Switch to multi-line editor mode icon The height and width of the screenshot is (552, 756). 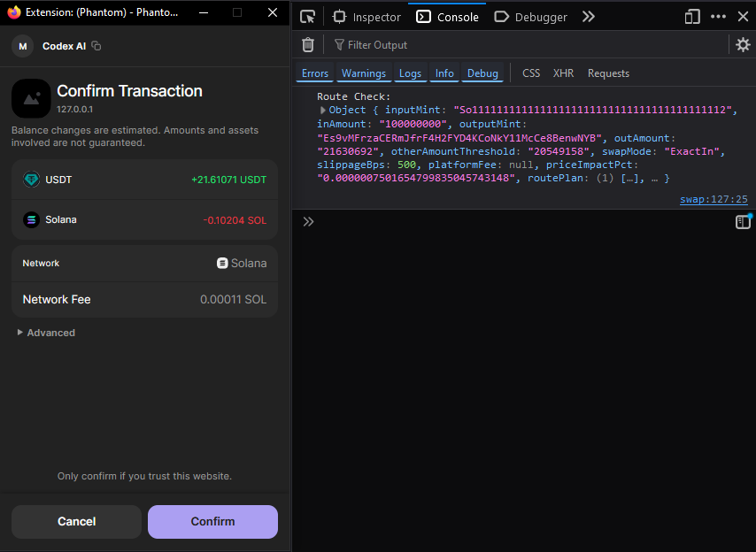[x=743, y=222]
